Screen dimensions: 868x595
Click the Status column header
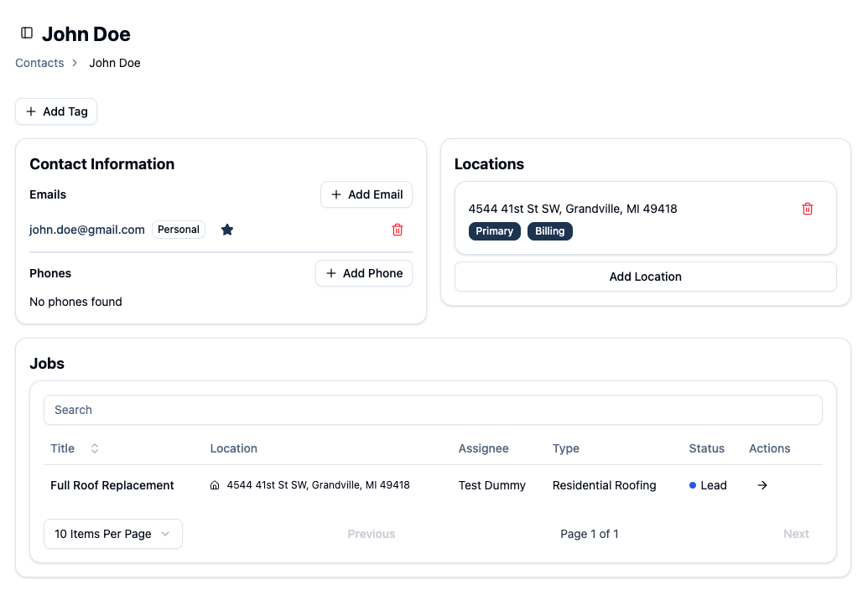[706, 448]
